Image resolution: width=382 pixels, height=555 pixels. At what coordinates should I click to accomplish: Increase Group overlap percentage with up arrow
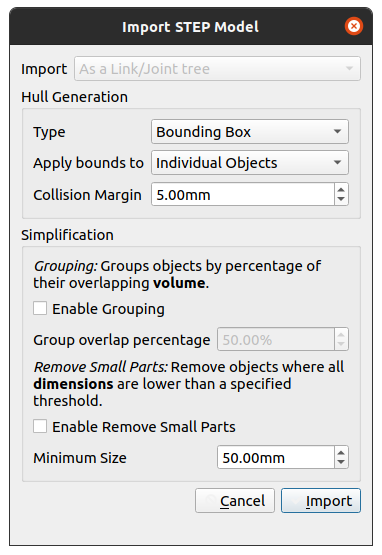coord(341,335)
